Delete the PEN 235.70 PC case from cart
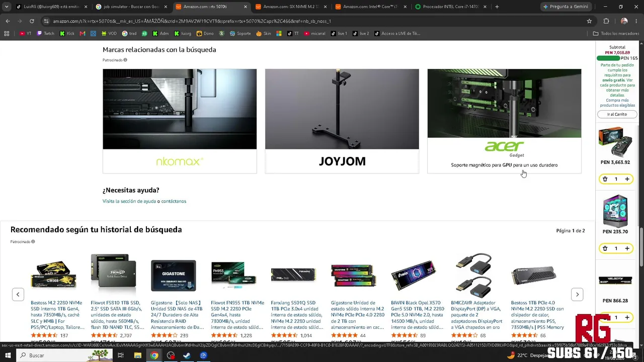This screenshot has width=644, height=362. tap(605, 248)
